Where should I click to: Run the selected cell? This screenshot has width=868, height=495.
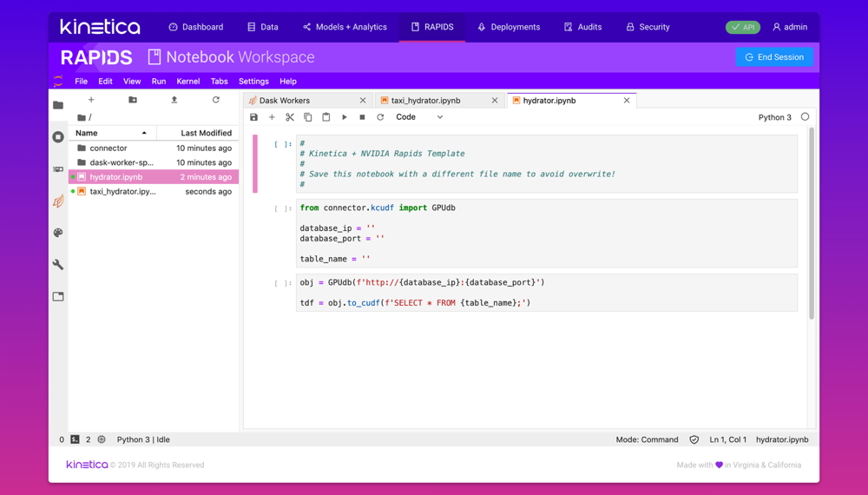(x=345, y=117)
